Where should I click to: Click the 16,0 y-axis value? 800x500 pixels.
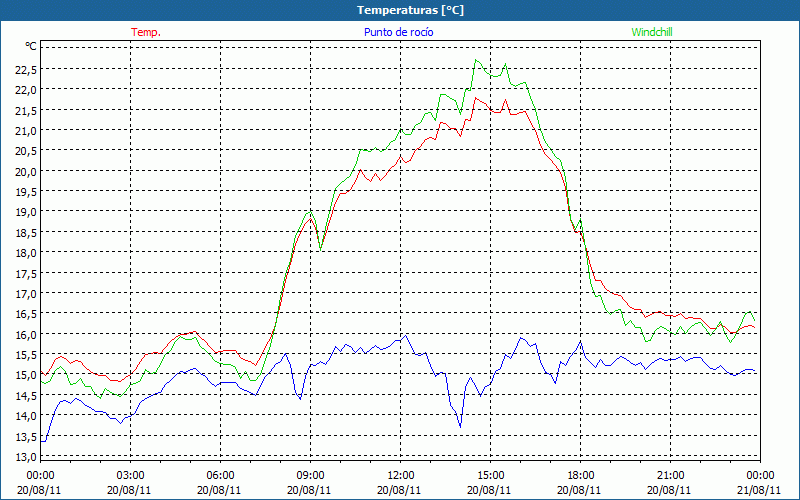(x=26, y=334)
